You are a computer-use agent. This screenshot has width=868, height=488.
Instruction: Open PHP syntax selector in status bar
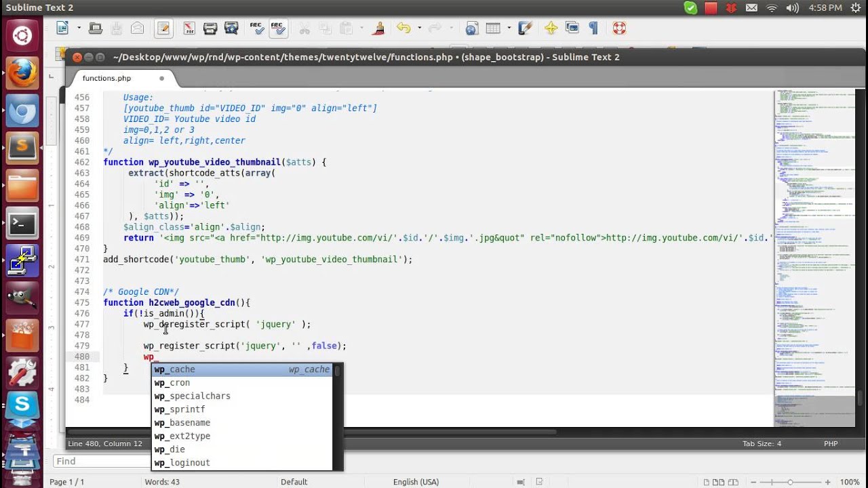pyautogui.click(x=831, y=444)
